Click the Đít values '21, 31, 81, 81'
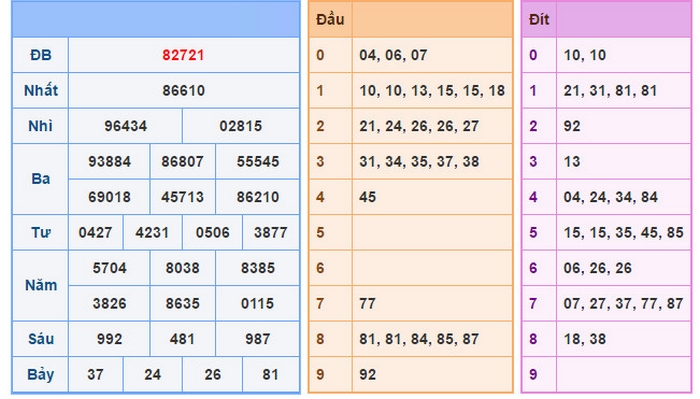The image size is (700, 399). point(610,91)
